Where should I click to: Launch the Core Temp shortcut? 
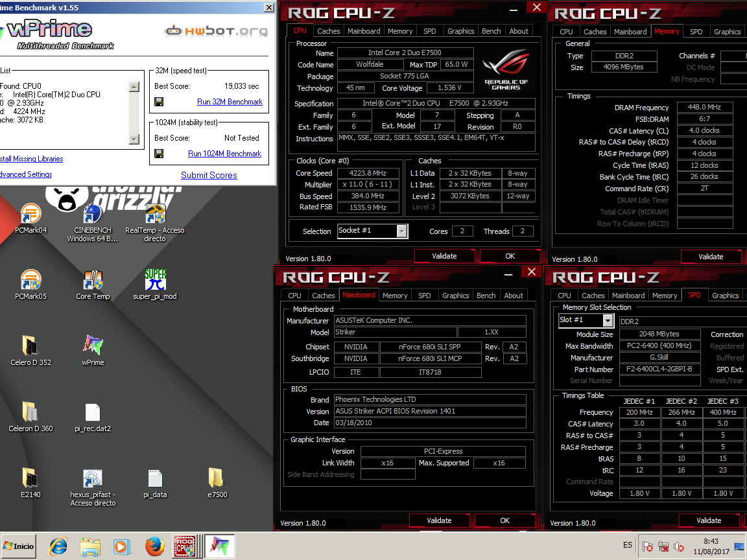[x=93, y=285]
